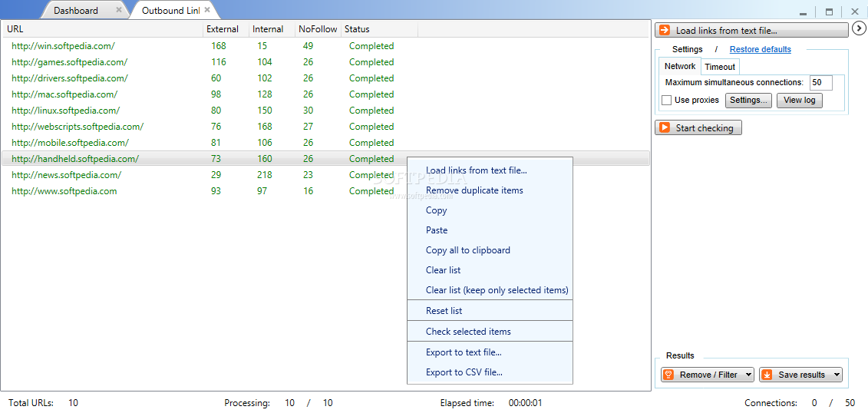Click the orange filter icon on Remove / Filter

tap(668, 375)
